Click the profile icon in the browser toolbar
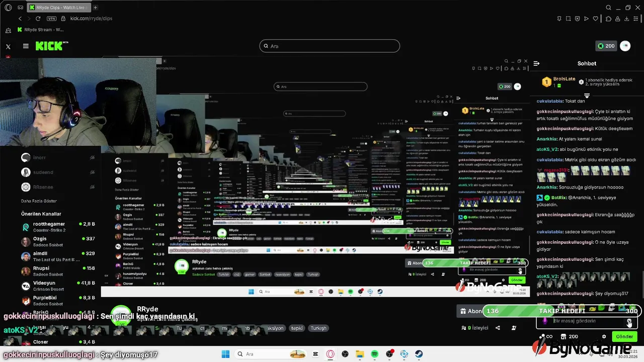Viewport: 644px width, 362px height. (x=618, y=19)
